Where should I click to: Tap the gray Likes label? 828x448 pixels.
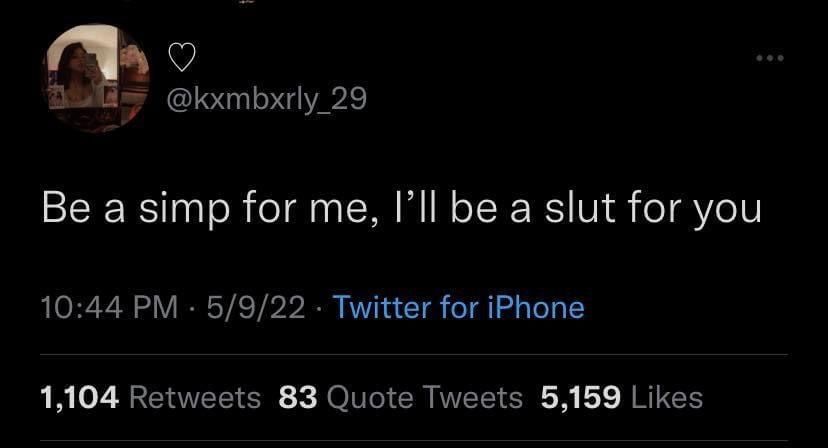pos(667,397)
